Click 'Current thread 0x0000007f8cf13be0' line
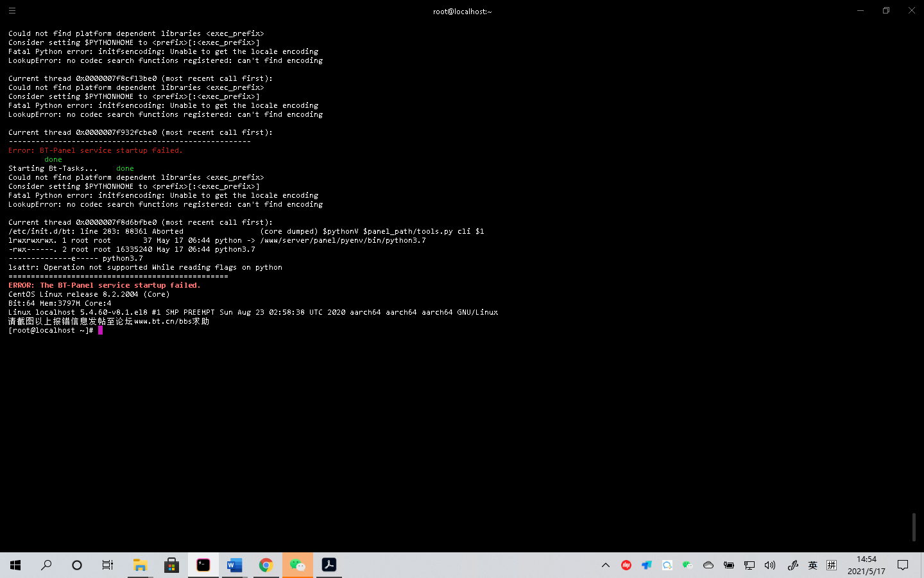Viewport: 924px width, 578px height. tap(141, 78)
